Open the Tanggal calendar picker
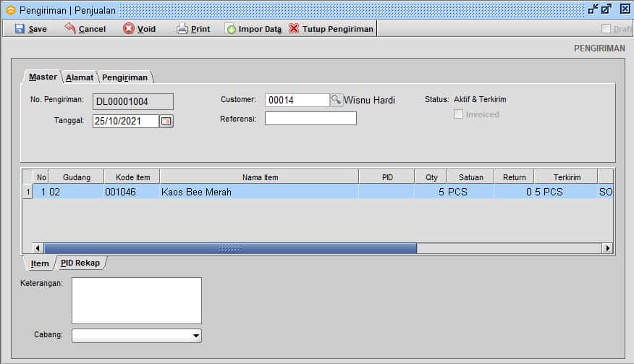The width and height of the screenshot is (634, 364). pos(166,122)
